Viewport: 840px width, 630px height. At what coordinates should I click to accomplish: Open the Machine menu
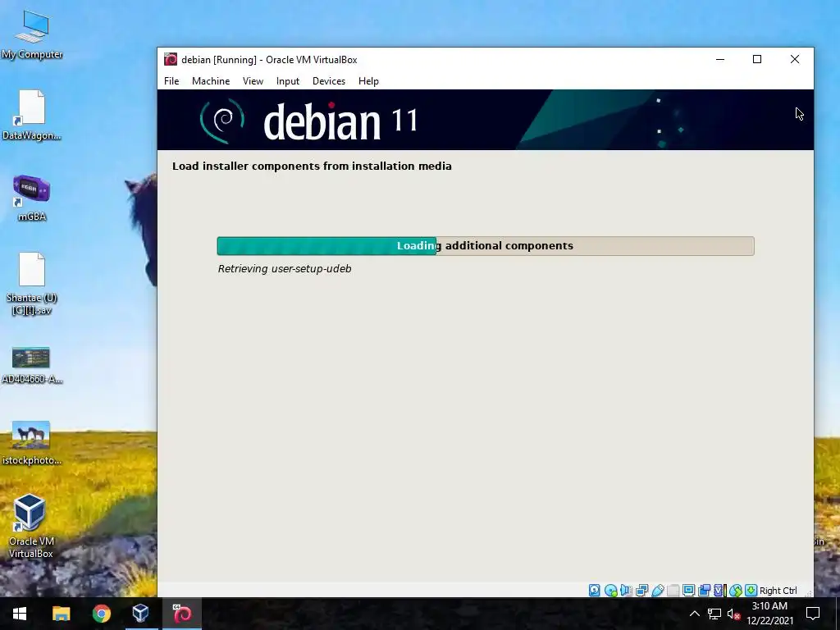click(211, 81)
